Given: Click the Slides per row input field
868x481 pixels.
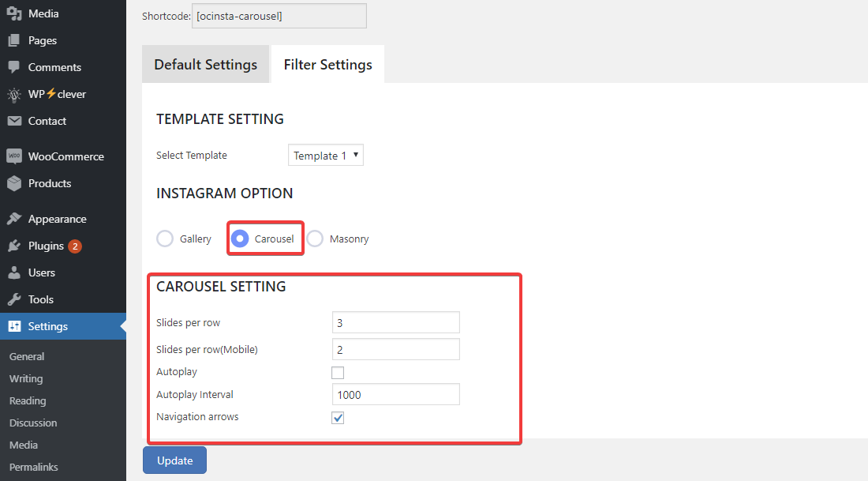Looking at the screenshot, I should click(395, 323).
